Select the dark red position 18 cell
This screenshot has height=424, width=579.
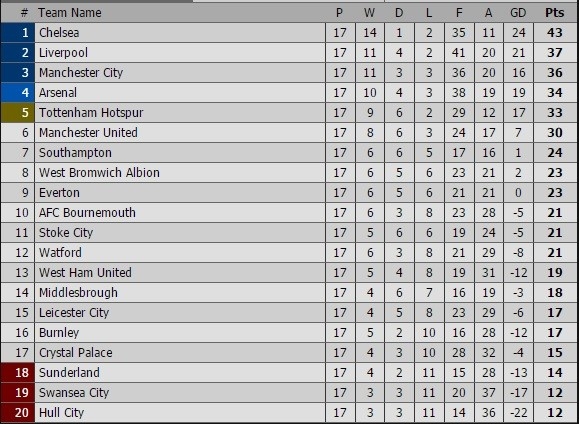18,372
